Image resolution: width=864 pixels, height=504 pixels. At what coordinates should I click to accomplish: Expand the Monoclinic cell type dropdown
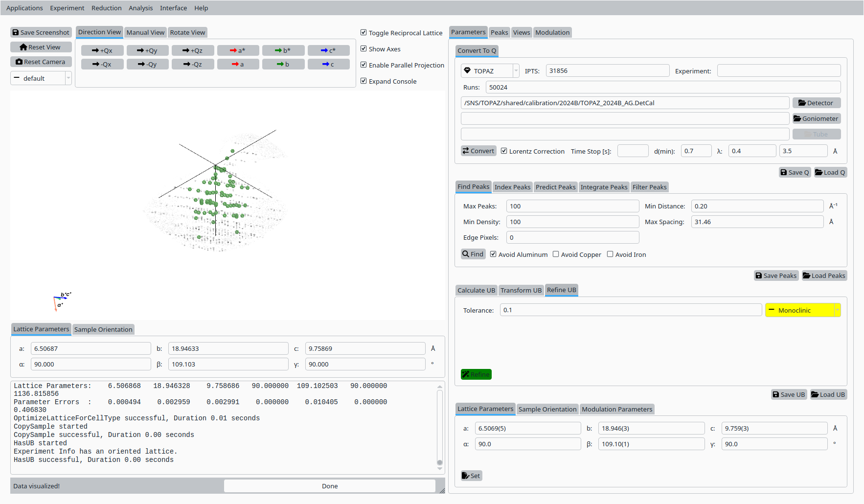pyautogui.click(x=802, y=310)
